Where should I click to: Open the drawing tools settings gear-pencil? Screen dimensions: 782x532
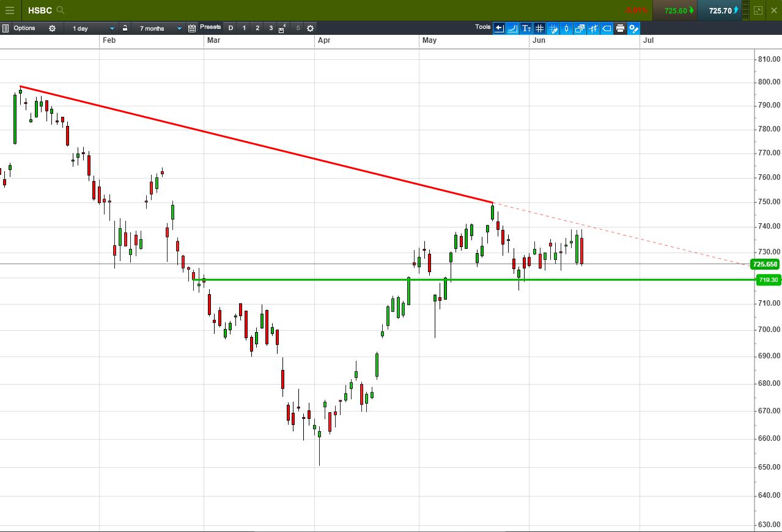tap(633, 28)
